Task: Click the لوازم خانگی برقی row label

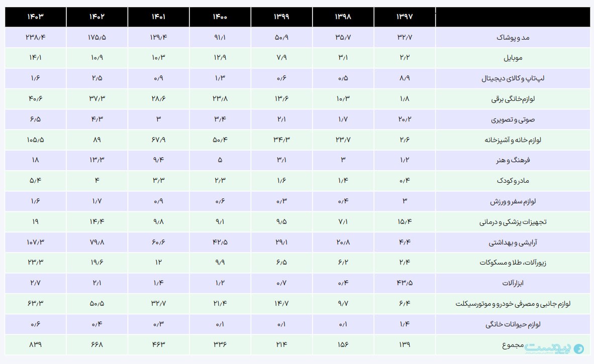Action: tap(513, 99)
